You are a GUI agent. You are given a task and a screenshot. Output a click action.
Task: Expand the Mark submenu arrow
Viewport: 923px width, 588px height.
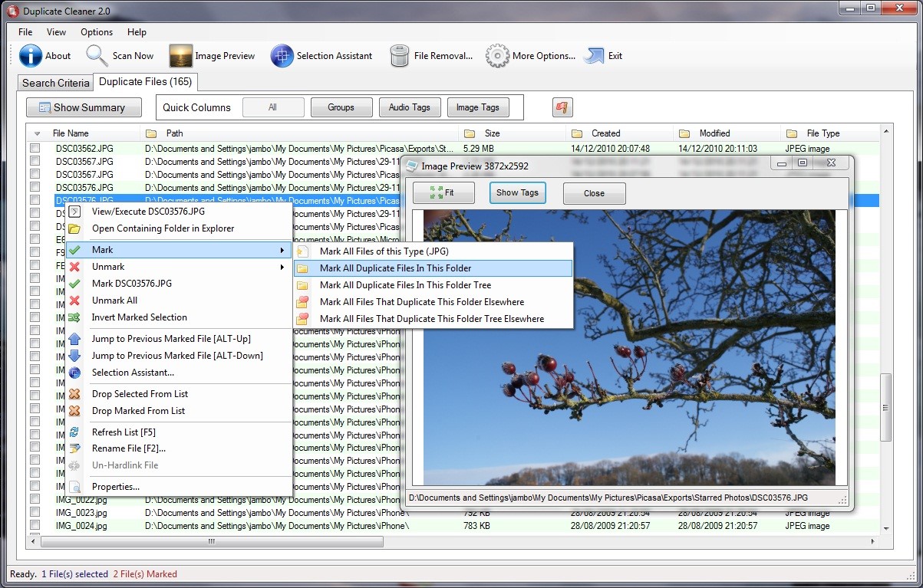(x=282, y=249)
